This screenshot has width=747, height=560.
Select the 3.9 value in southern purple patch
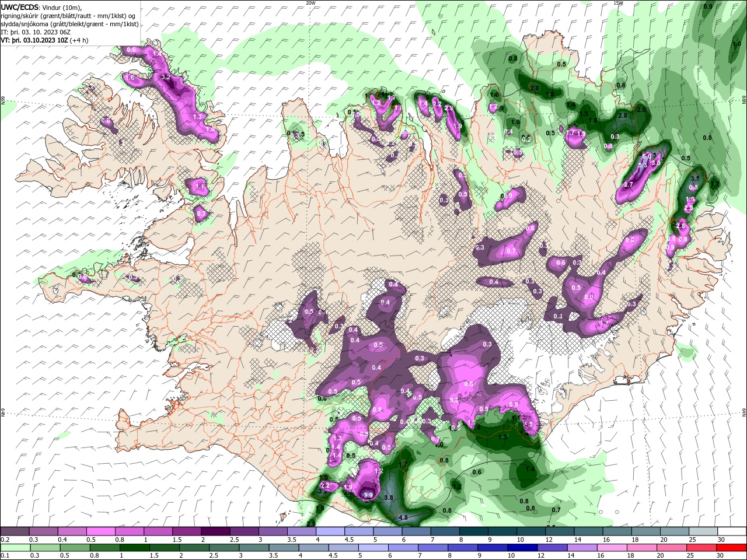pyautogui.click(x=368, y=496)
